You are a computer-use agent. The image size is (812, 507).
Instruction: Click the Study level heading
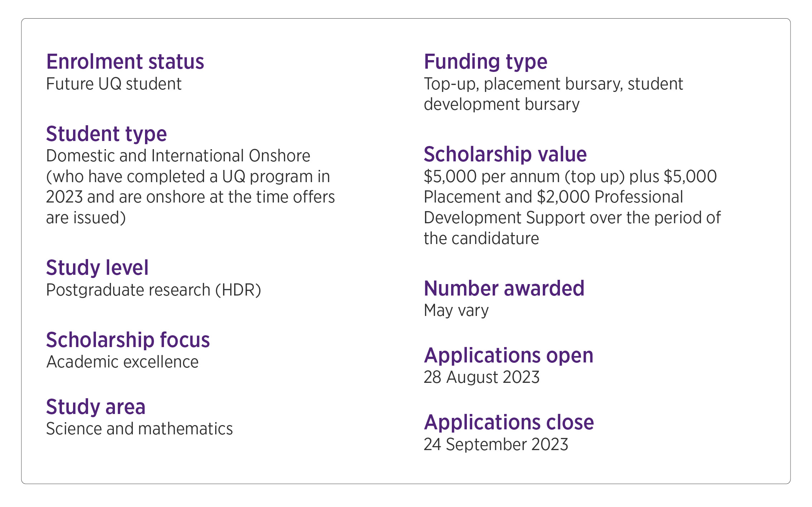[97, 268]
